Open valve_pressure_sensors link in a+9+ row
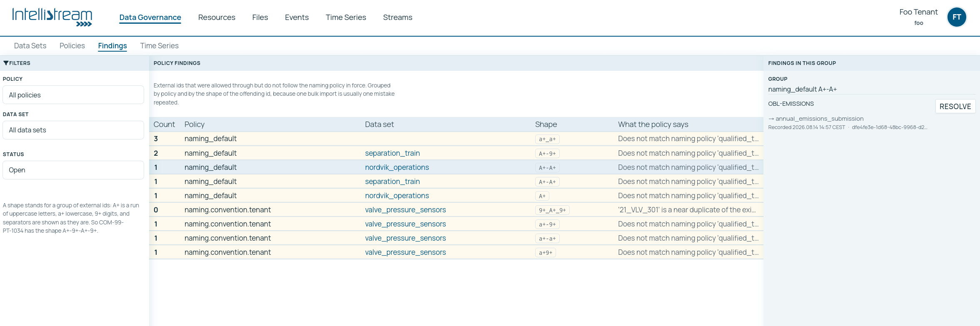This screenshot has width=980, height=326. [405, 252]
